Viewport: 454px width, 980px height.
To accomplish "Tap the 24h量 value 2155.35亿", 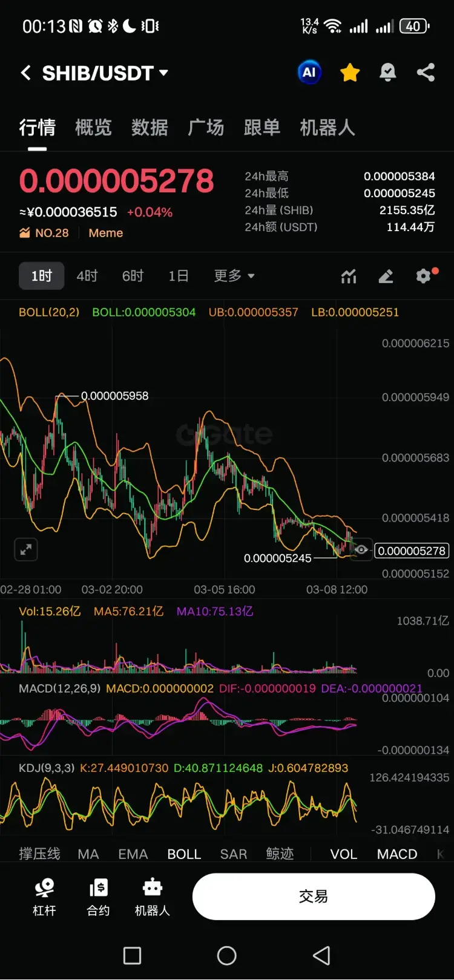I will tap(407, 210).
